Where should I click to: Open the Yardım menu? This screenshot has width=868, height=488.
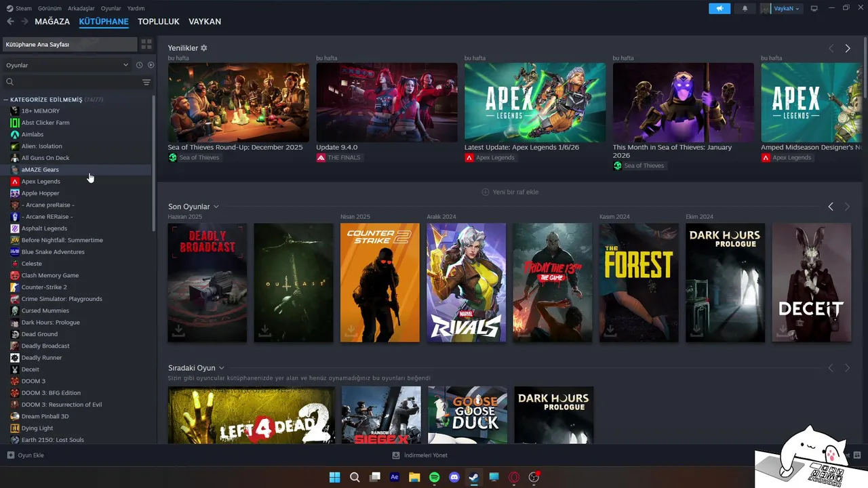pyautogui.click(x=136, y=8)
